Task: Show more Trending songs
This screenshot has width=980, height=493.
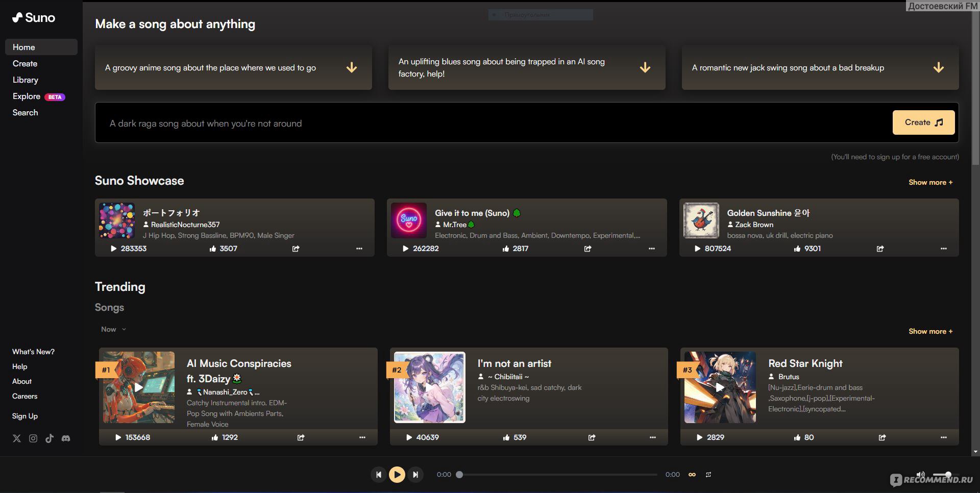Action: click(930, 331)
